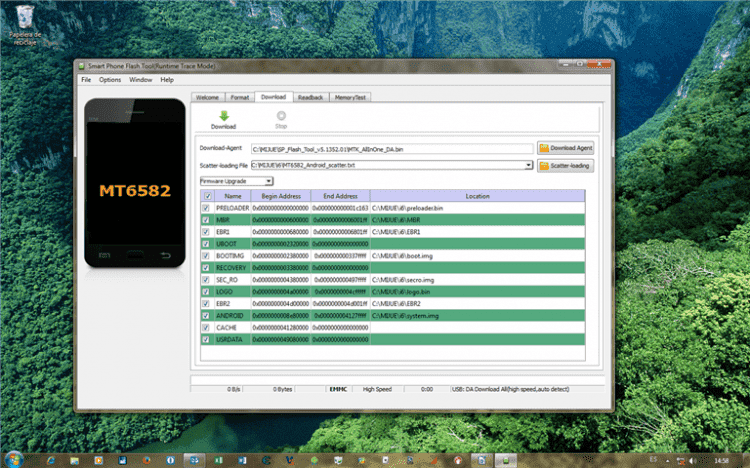Click the Stop icon in the toolbar
Image resolution: width=750 pixels, height=468 pixels.
point(281,115)
